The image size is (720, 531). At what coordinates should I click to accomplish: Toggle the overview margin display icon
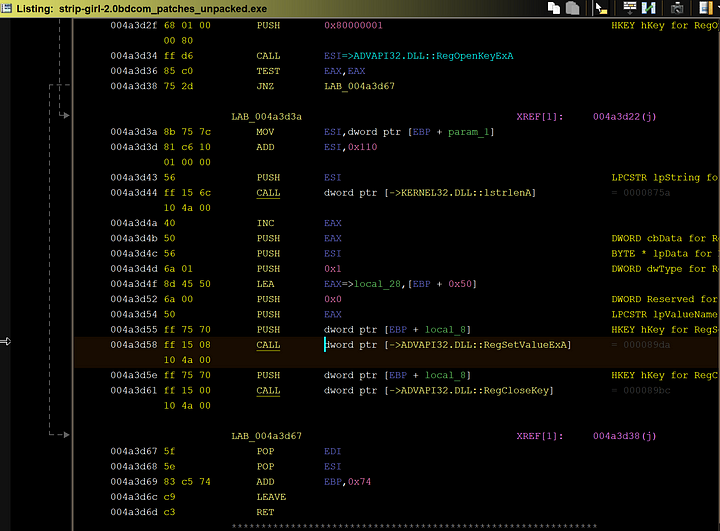(x=705, y=8)
